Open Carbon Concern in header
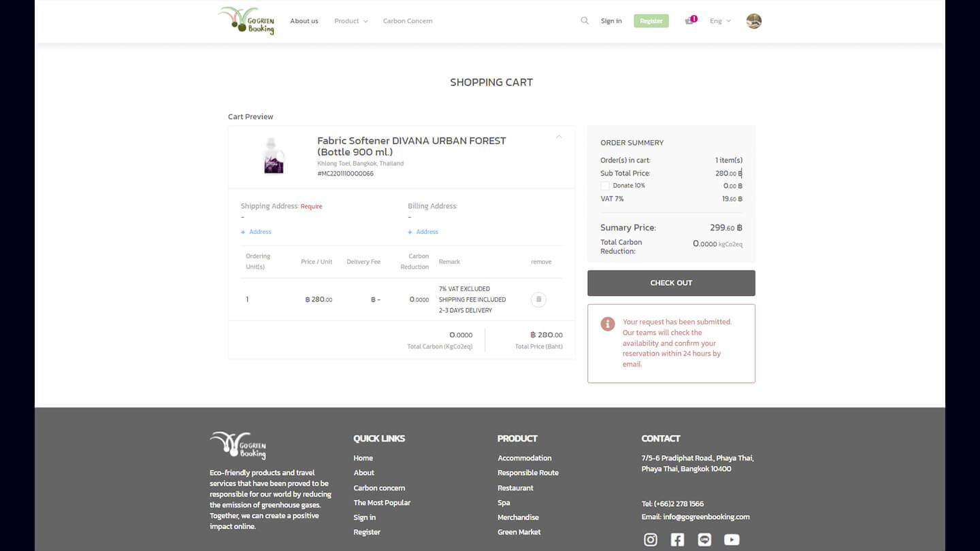 [x=408, y=21]
